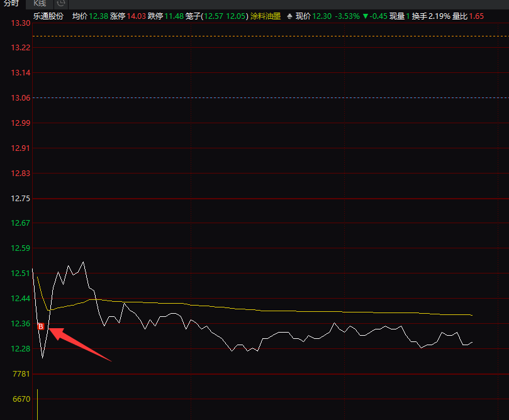Screen dimensions: 509x420
Task: Click the red B buy marker
Action: [x=41, y=326]
